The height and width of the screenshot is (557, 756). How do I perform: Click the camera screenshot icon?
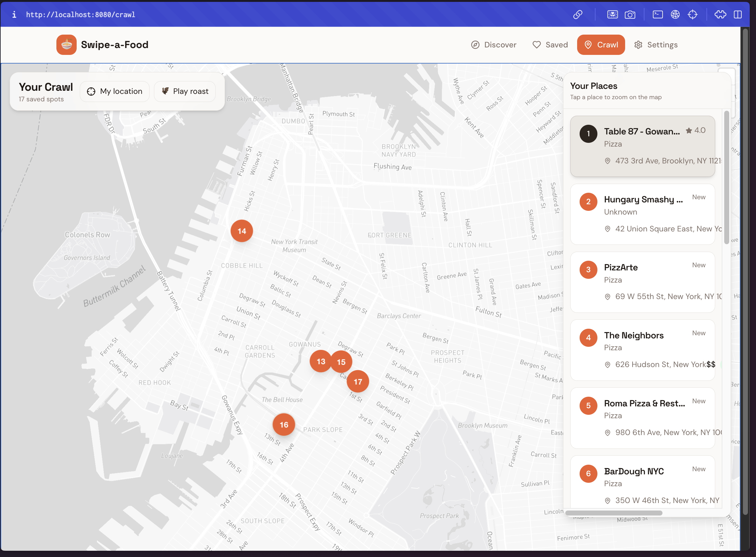tap(630, 14)
